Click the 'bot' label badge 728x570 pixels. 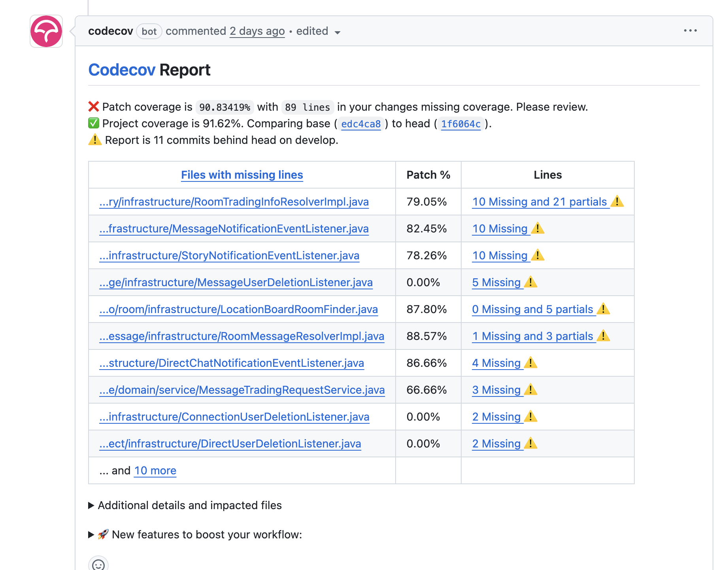click(149, 31)
